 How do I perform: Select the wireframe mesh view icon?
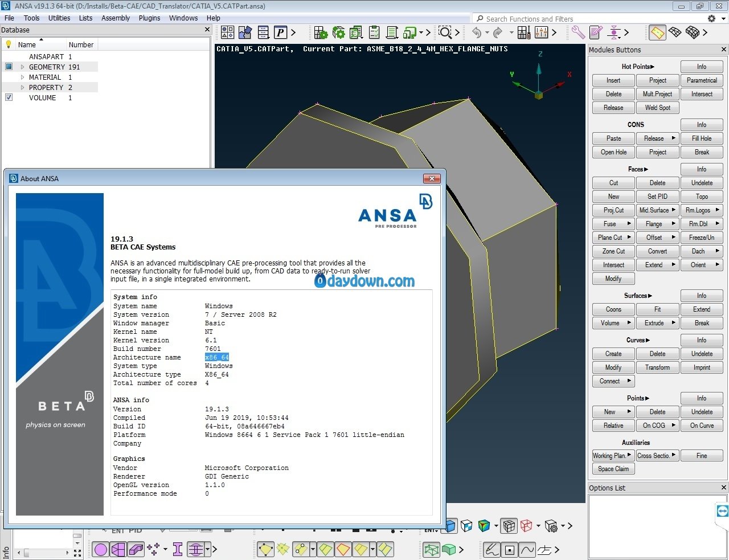(675, 32)
